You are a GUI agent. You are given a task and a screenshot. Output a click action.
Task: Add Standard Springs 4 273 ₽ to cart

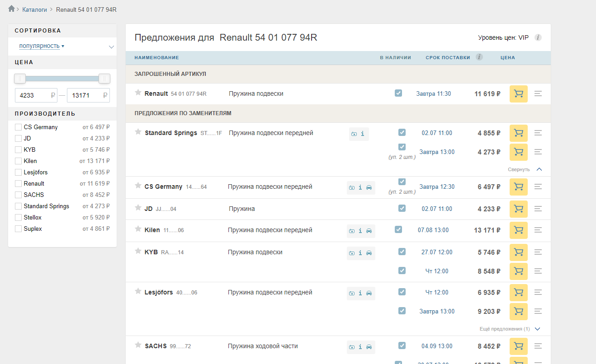coord(519,152)
